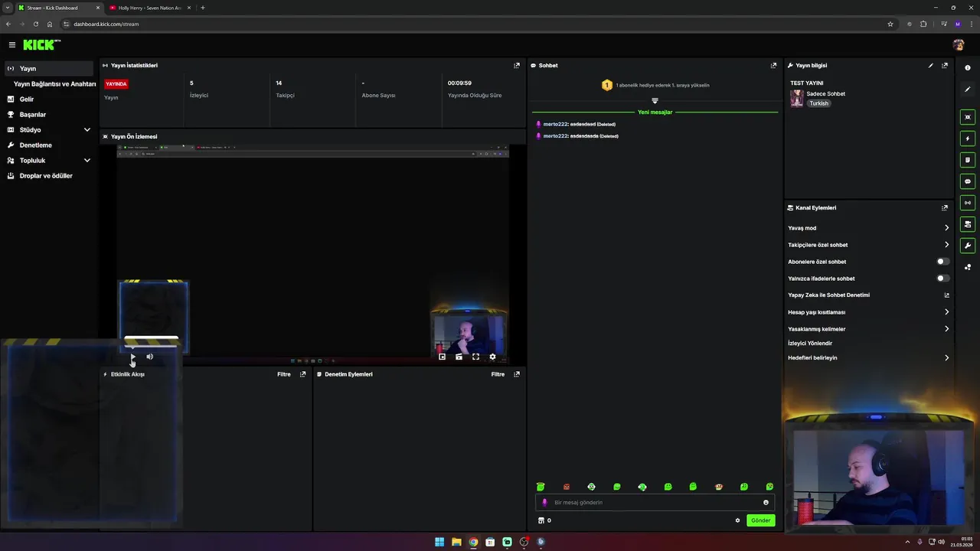Toggle activity feed lightning widget in sidebar
Screen dimensions: 980x551
[968, 139]
